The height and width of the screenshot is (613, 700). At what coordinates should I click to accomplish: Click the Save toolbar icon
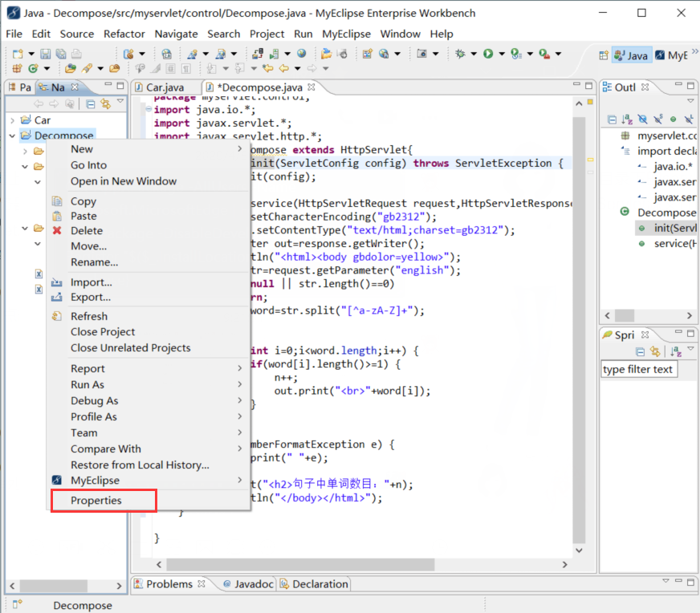pos(47,55)
